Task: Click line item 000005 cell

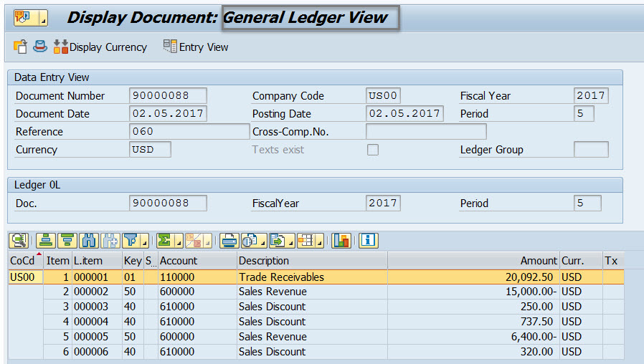Action: tap(97, 337)
